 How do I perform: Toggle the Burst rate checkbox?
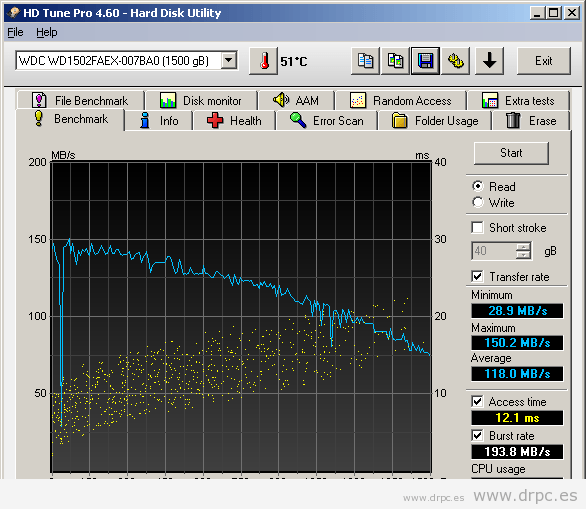(477, 435)
